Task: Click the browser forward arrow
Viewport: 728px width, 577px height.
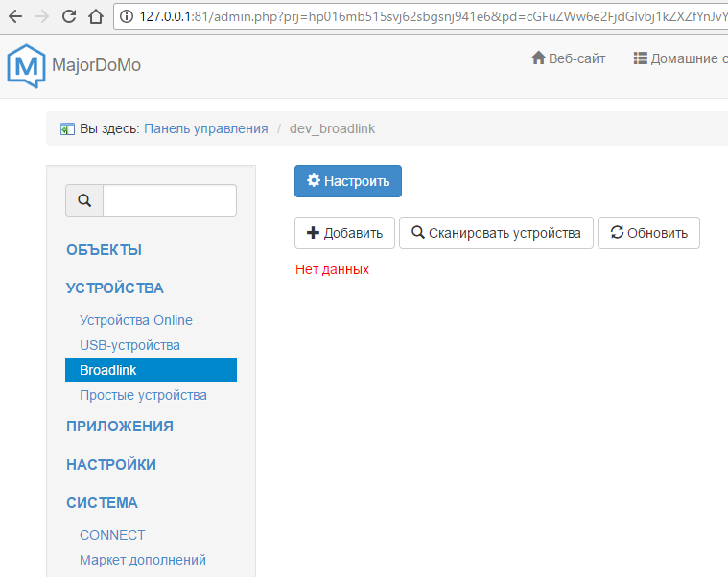Action: (42, 16)
